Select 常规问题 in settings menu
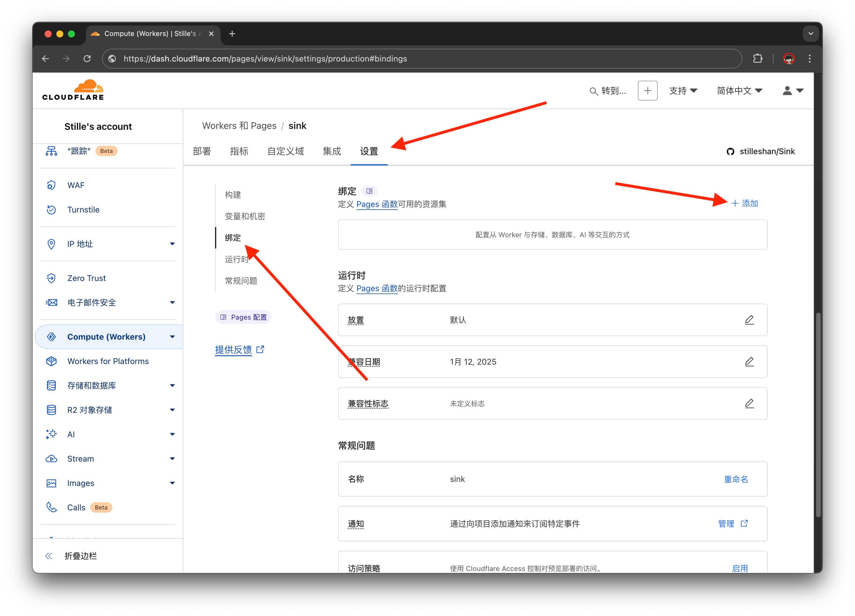The image size is (855, 616). coord(241,281)
